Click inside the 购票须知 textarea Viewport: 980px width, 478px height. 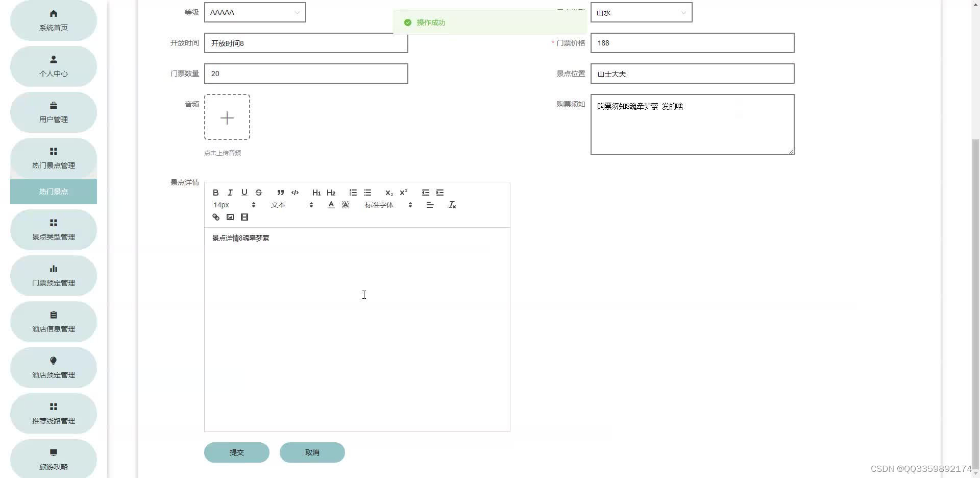pos(692,125)
